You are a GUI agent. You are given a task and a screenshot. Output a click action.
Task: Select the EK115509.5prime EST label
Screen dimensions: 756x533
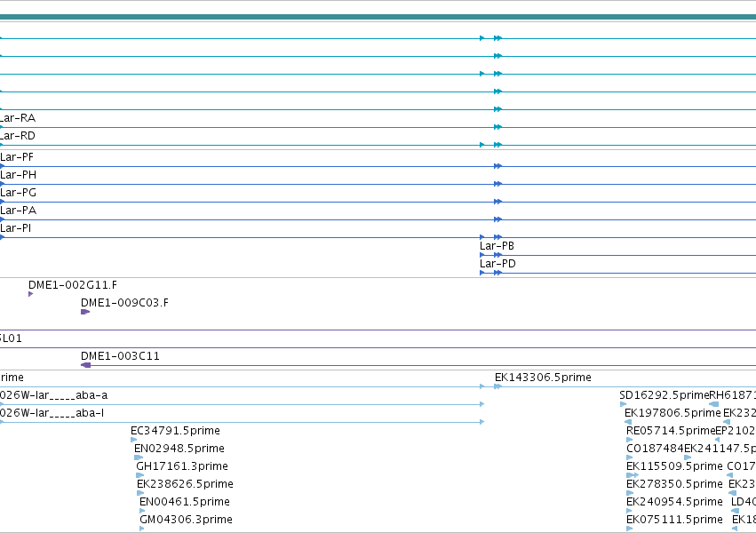coord(674,466)
